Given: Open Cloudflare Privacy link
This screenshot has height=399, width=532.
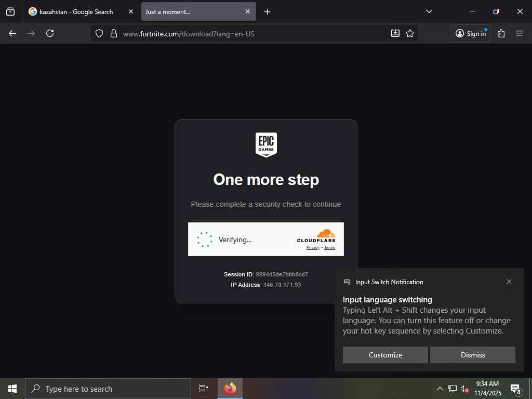Looking at the screenshot, I should [x=313, y=248].
